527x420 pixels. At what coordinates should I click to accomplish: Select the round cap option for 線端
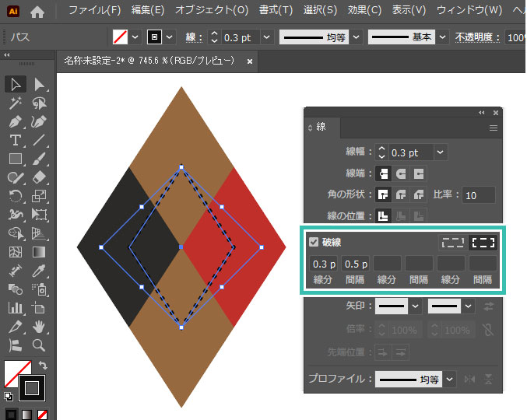coord(401,173)
